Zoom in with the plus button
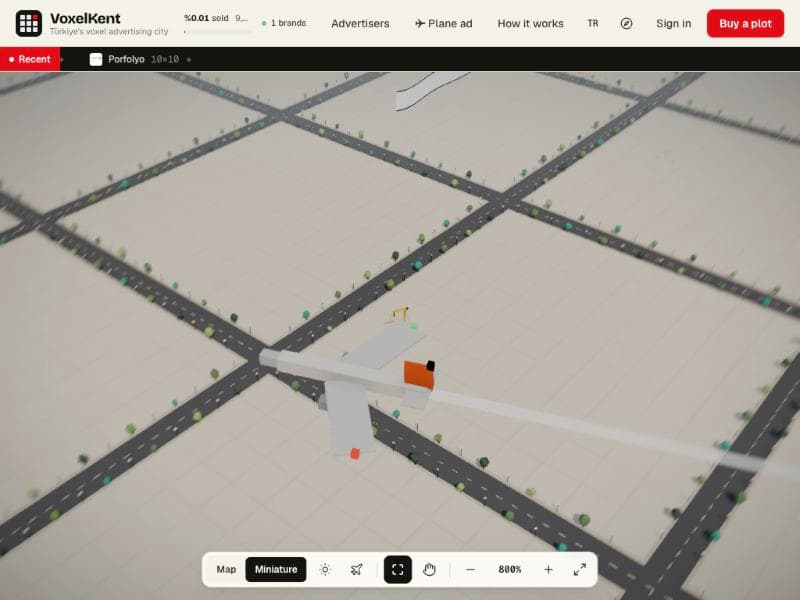This screenshot has height=600, width=800. [548, 569]
